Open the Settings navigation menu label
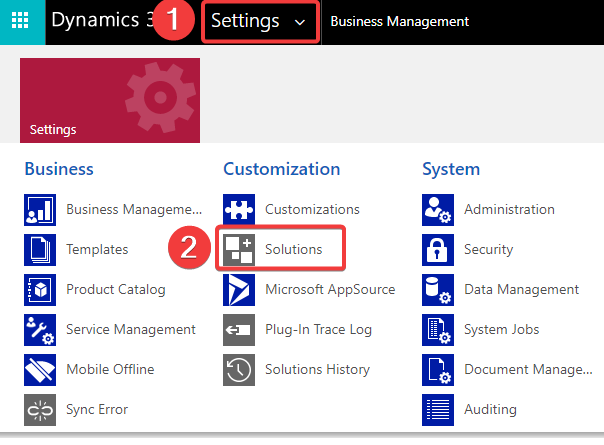 (245, 21)
